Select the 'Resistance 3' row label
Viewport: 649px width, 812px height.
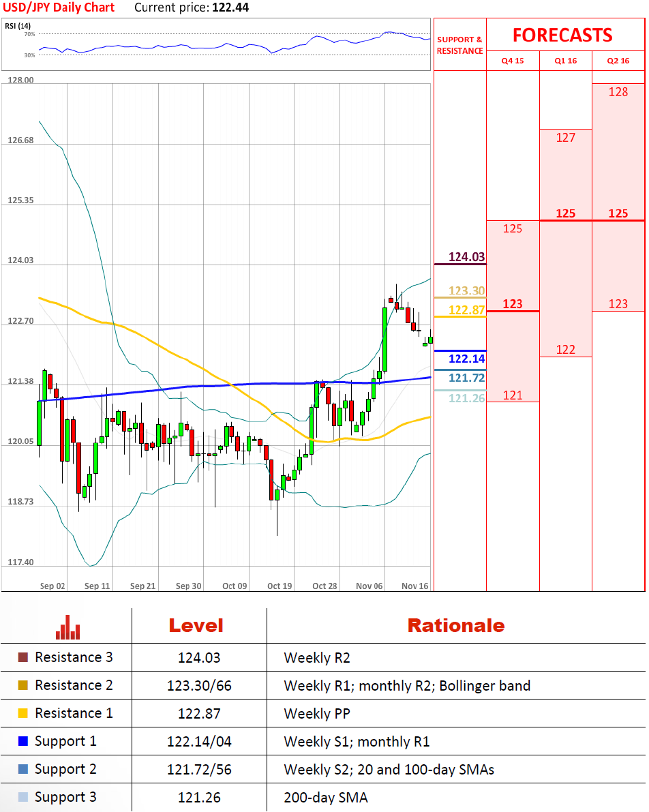tap(74, 657)
